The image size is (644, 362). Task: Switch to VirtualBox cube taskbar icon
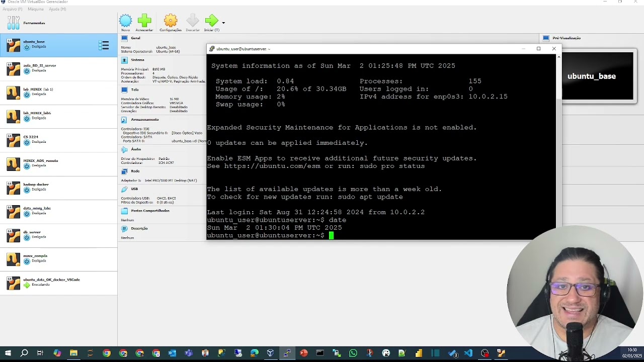pyautogui.click(x=270, y=353)
